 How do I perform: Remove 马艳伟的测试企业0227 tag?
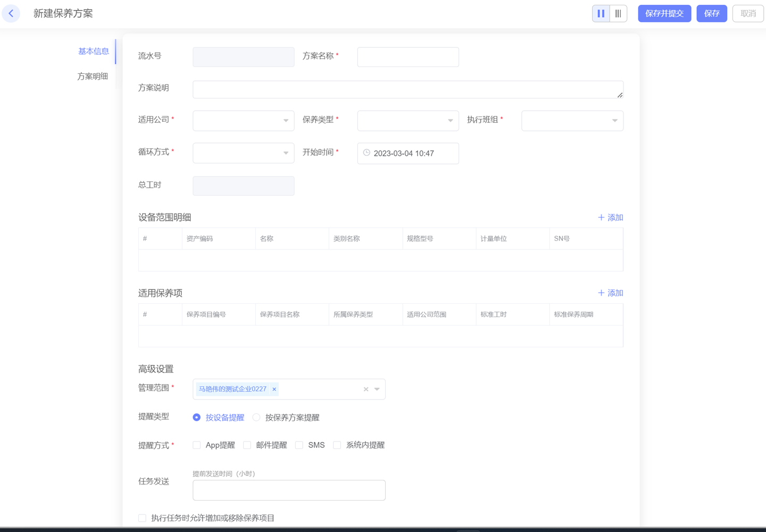274,389
